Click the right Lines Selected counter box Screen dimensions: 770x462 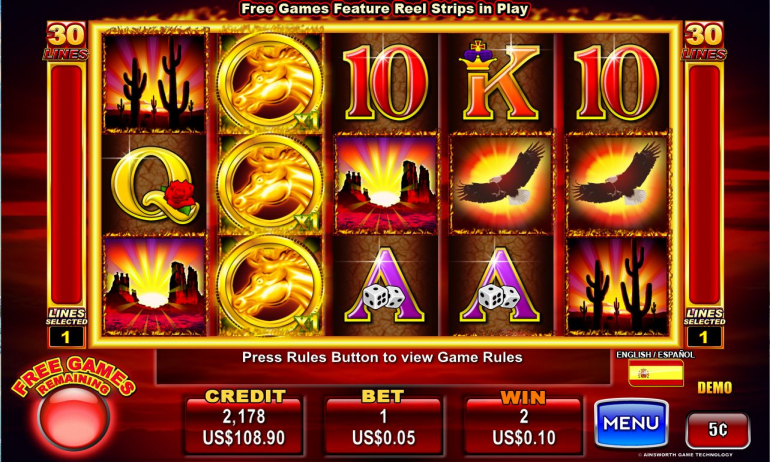(x=704, y=337)
